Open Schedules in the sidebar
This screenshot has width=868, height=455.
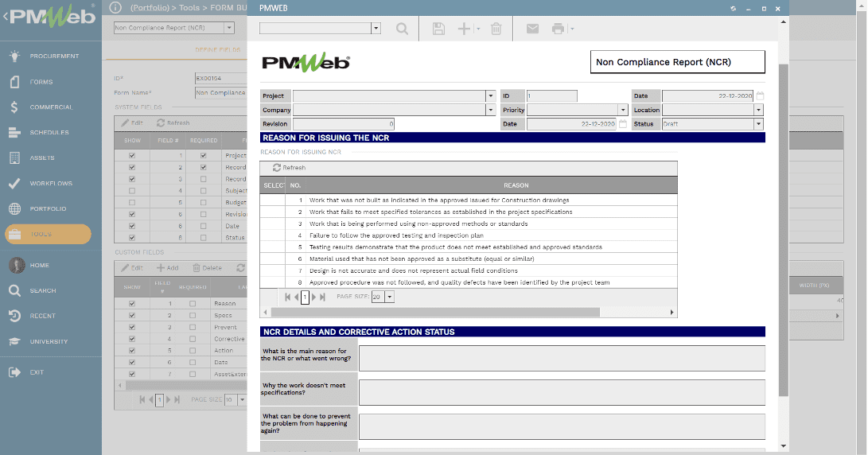coord(51,133)
